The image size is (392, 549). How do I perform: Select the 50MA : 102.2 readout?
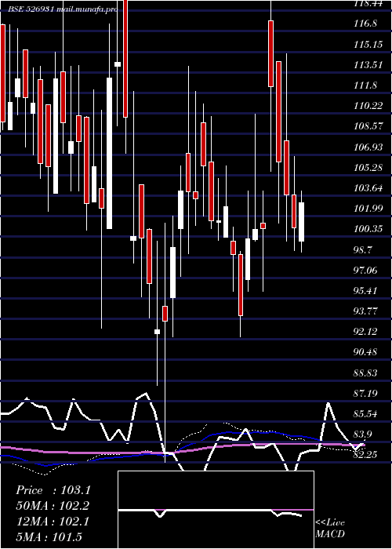pyautogui.click(x=53, y=505)
